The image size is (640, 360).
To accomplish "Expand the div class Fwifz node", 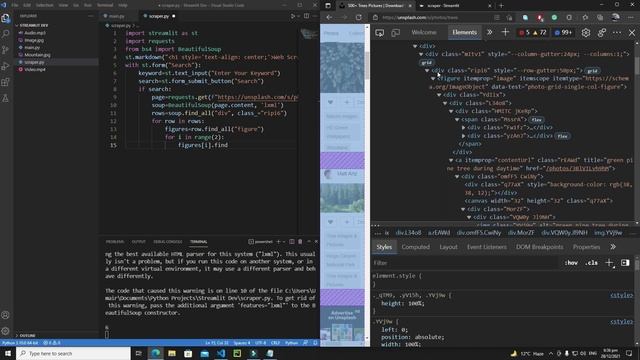I will [464, 128].
